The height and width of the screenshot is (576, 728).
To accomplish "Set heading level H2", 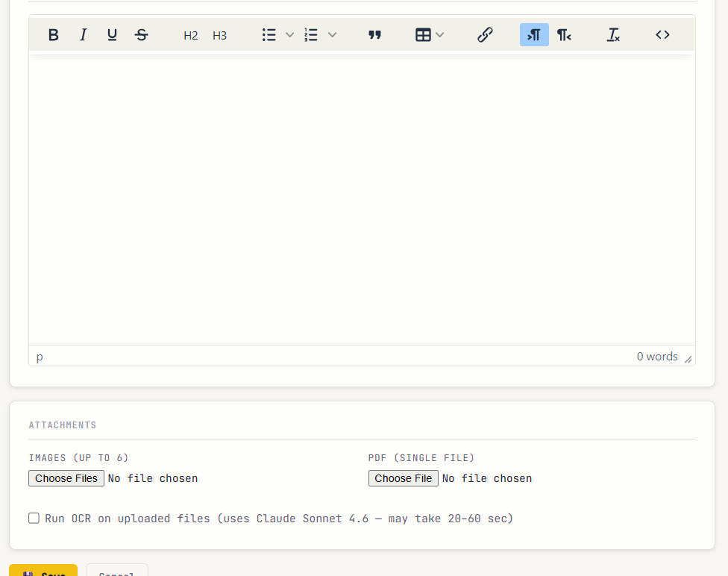I will click(x=191, y=35).
